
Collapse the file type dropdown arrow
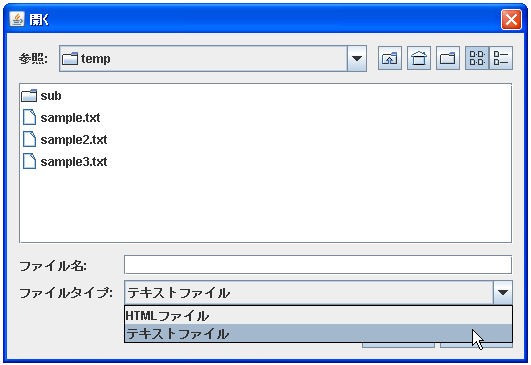pos(503,293)
